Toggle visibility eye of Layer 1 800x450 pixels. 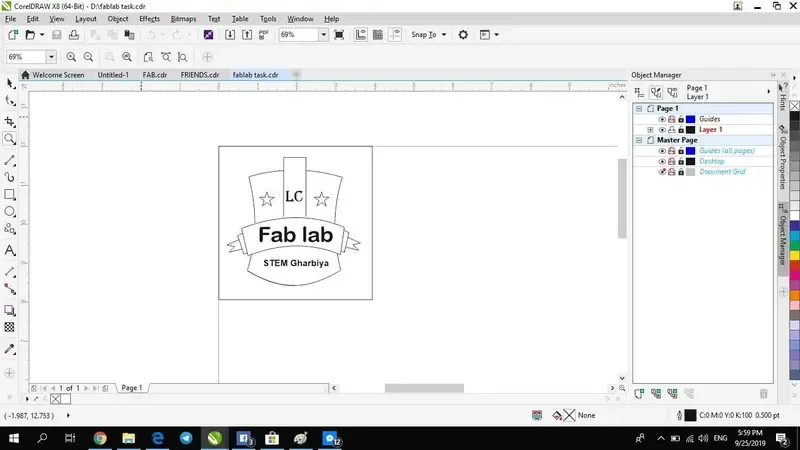(x=662, y=130)
